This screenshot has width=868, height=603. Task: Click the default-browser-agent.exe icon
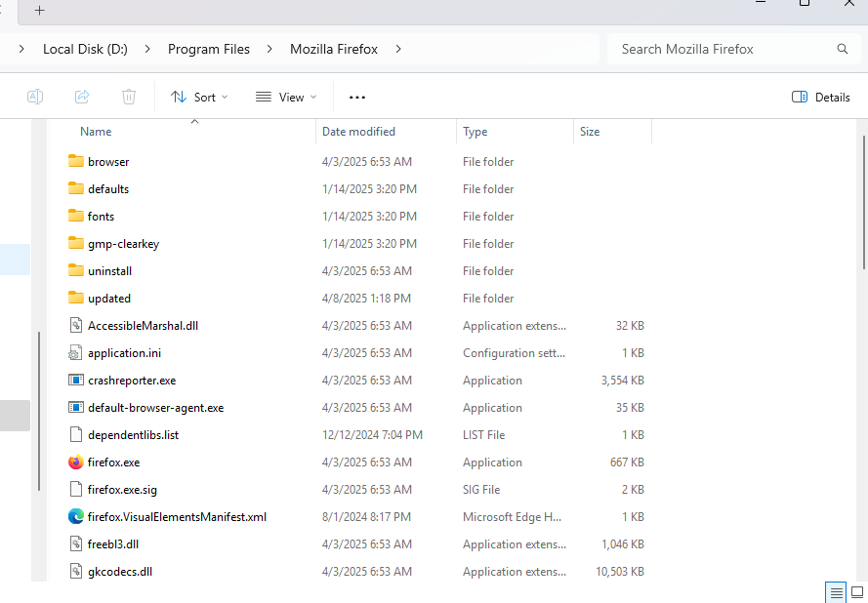(76, 407)
